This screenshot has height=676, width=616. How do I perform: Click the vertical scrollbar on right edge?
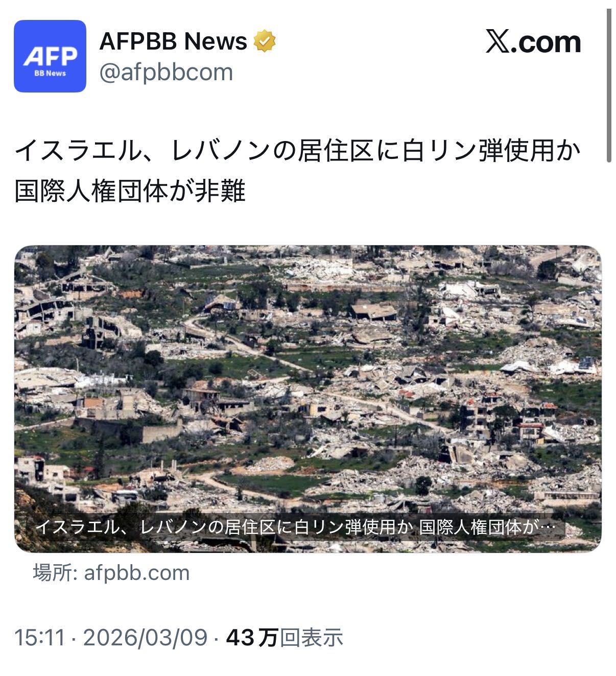609,86
